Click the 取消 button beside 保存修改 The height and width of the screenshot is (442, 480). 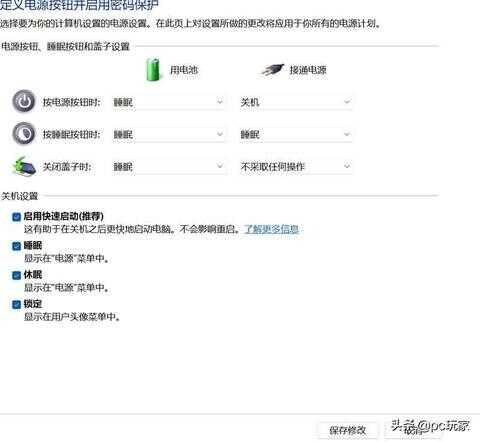coord(413,430)
